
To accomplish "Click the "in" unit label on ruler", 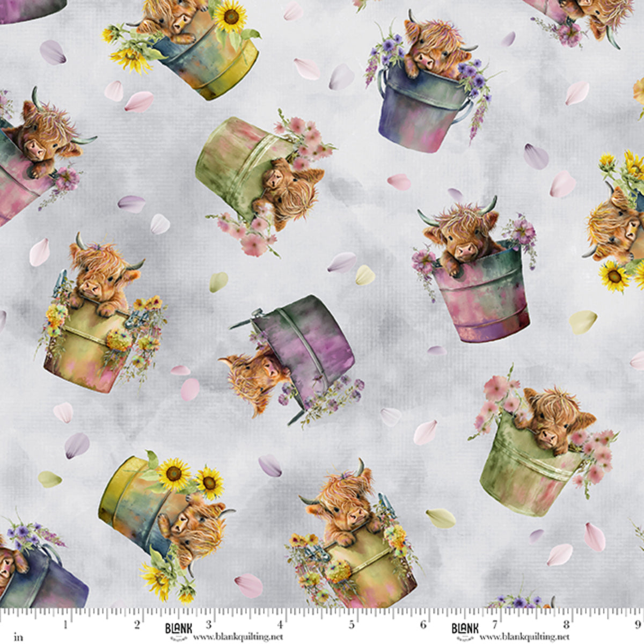I will click(x=19, y=637).
